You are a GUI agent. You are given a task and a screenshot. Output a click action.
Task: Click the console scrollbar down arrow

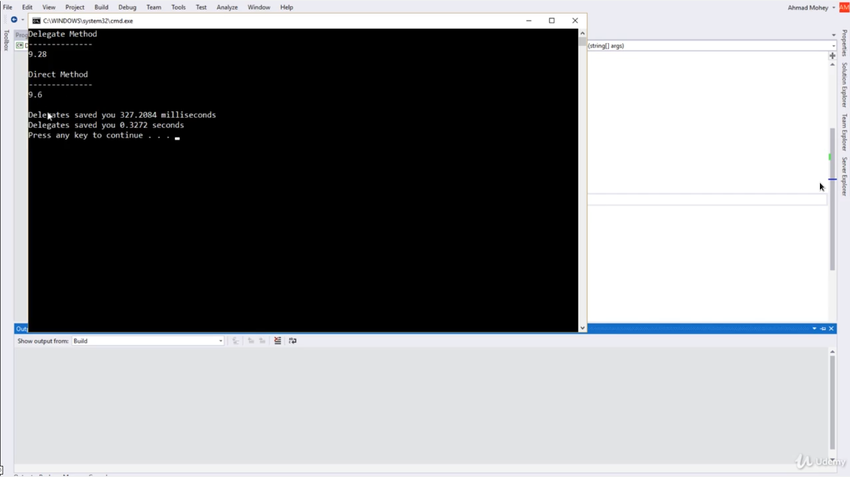(x=583, y=327)
